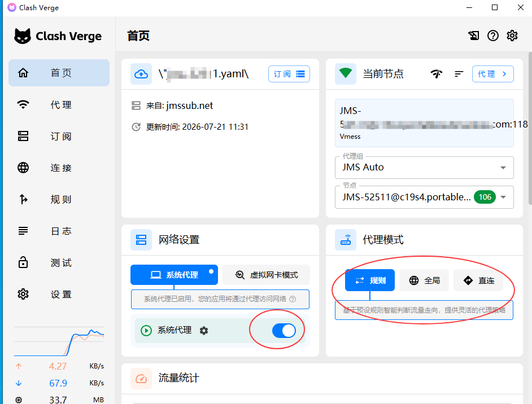Select the 虚拟网卡模式 TUN mode tab

click(x=267, y=275)
